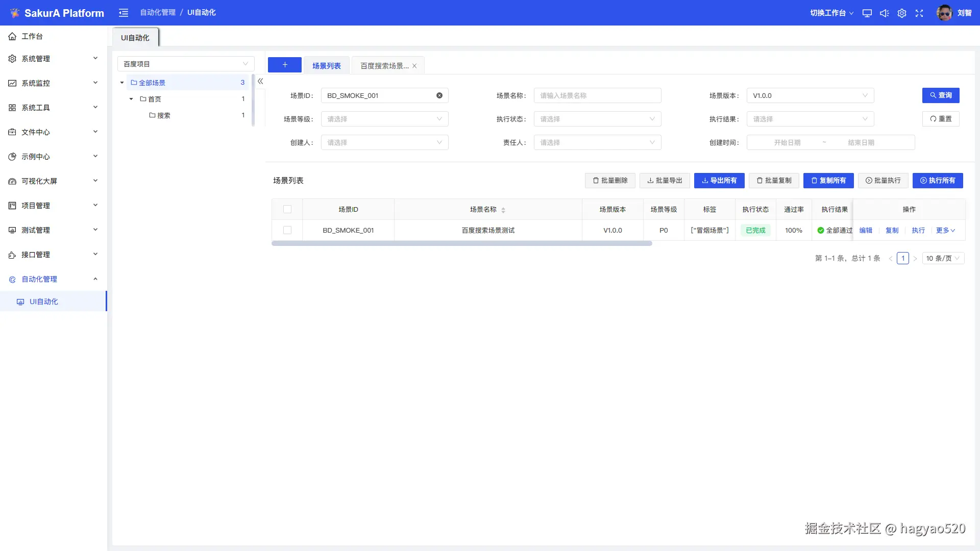
Task: Check the BD_SMOKE_001 row checkbox
Action: point(287,230)
